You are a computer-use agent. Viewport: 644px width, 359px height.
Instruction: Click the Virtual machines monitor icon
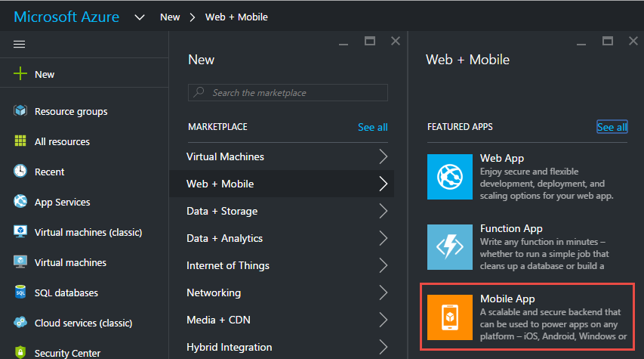click(x=20, y=262)
